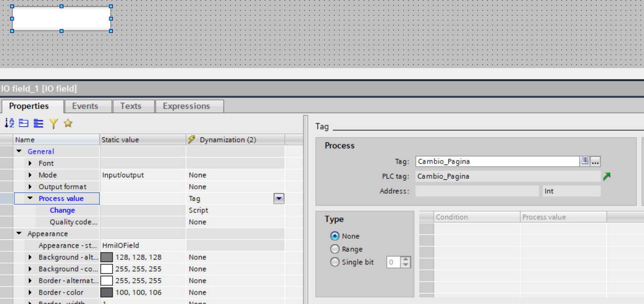Expand the Font property row
Screen dimensions: 644x304
click(x=30, y=163)
